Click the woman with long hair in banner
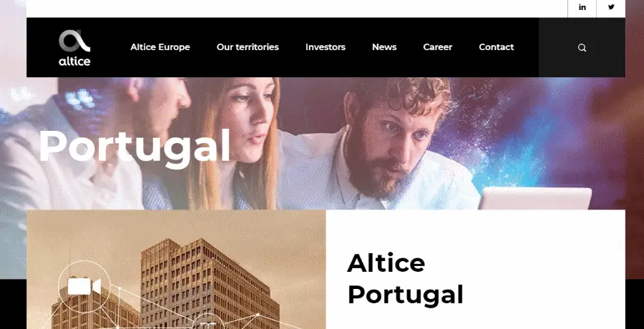644x329 pixels. point(238,144)
